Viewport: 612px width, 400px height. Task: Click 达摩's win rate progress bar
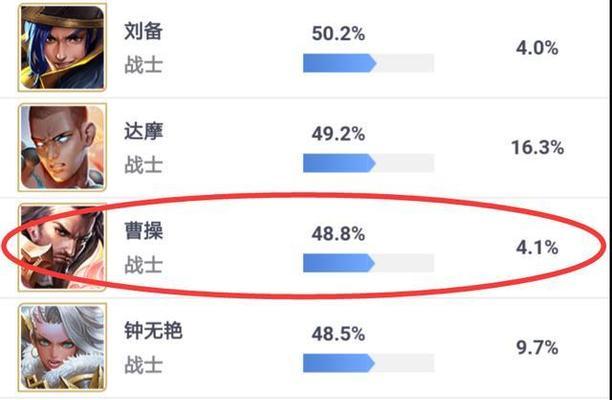pos(368,163)
